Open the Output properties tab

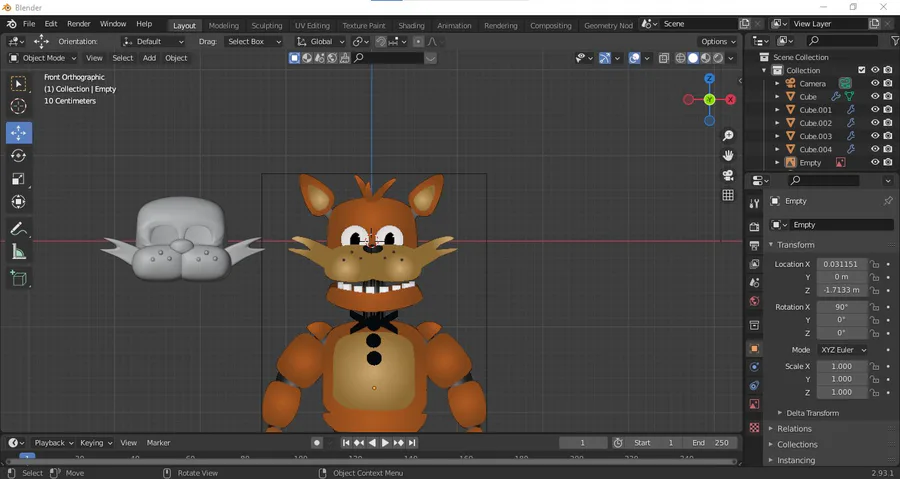(x=754, y=246)
